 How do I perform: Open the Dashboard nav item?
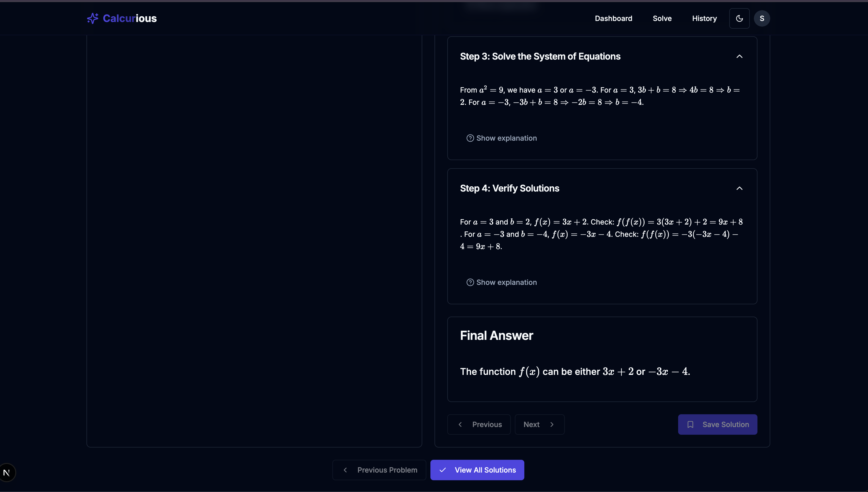[613, 18]
